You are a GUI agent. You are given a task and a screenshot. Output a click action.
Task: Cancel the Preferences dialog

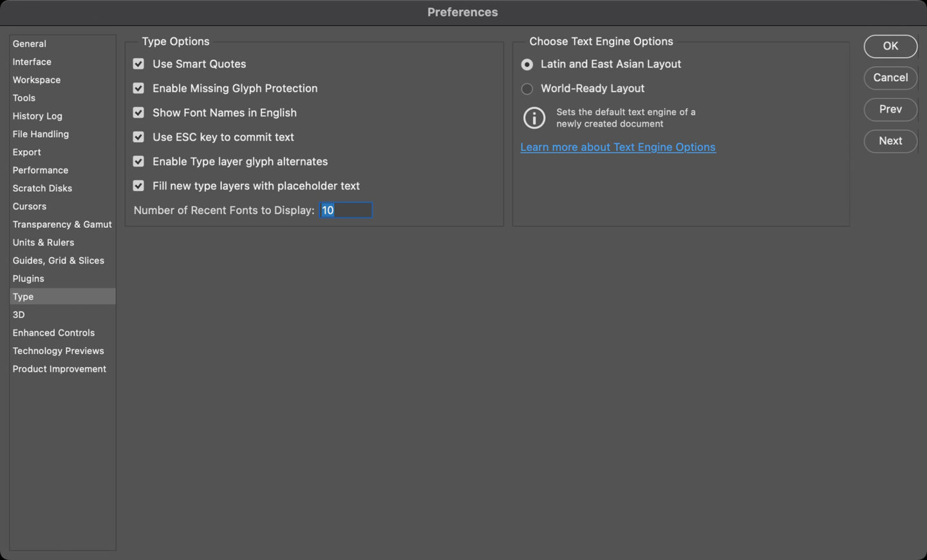pos(890,78)
